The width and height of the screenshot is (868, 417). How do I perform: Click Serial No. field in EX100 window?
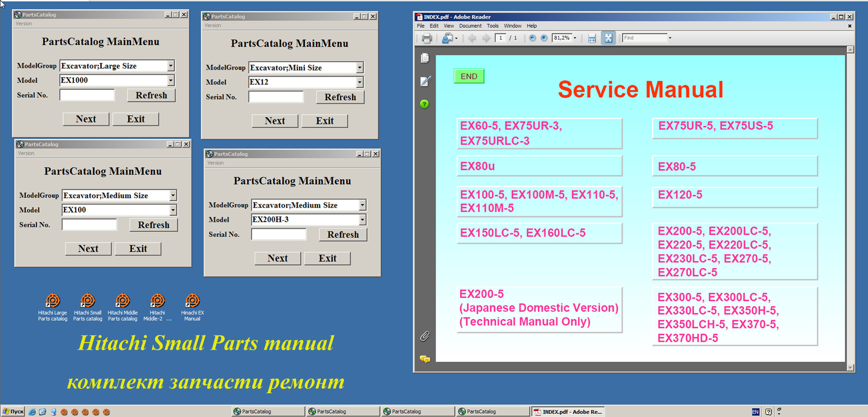(x=89, y=225)
